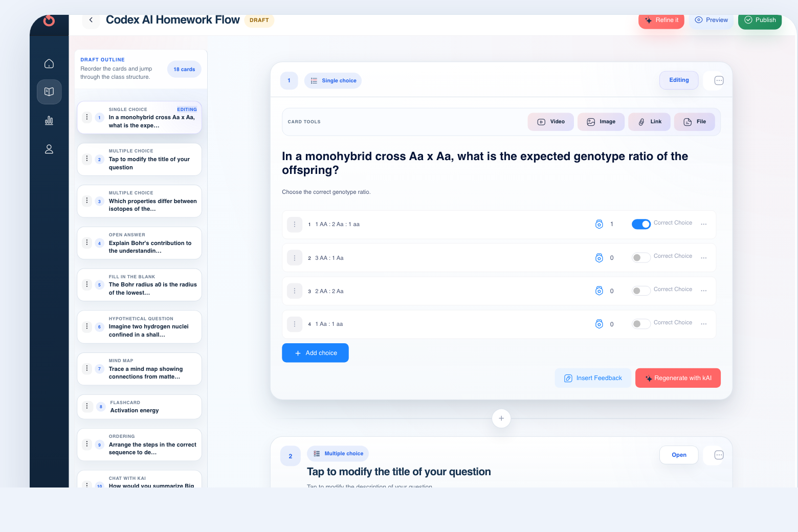
Task: Enable Correct Choice for 3 AA : 1 Aa
Action: [x=641, y=258]
